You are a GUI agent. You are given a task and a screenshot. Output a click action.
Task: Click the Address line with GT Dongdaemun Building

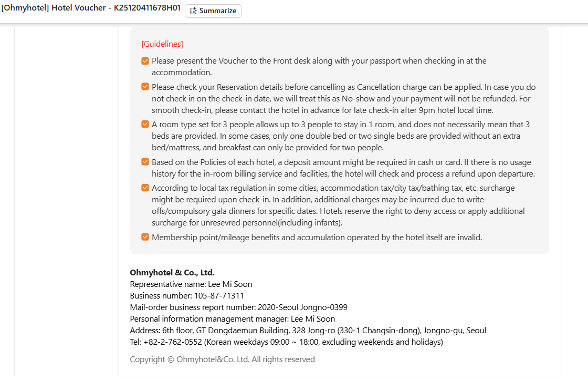308,331
